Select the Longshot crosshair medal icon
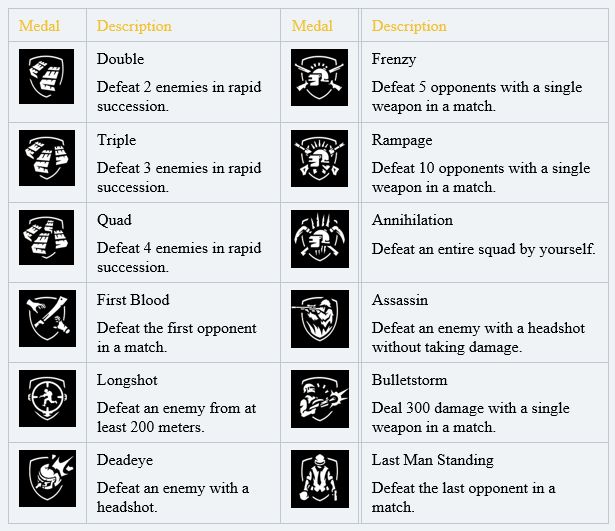Viewport: 615px width, 531px height. tap(47, 398)
